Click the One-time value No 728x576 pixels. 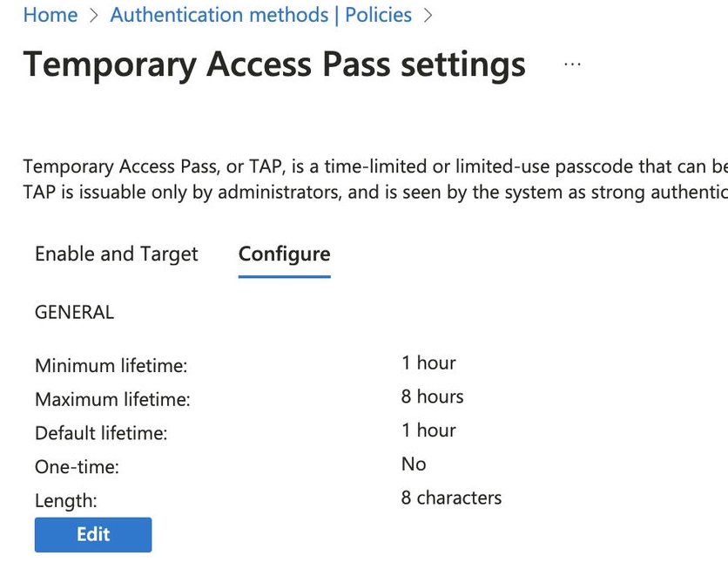tap(414, 464)
